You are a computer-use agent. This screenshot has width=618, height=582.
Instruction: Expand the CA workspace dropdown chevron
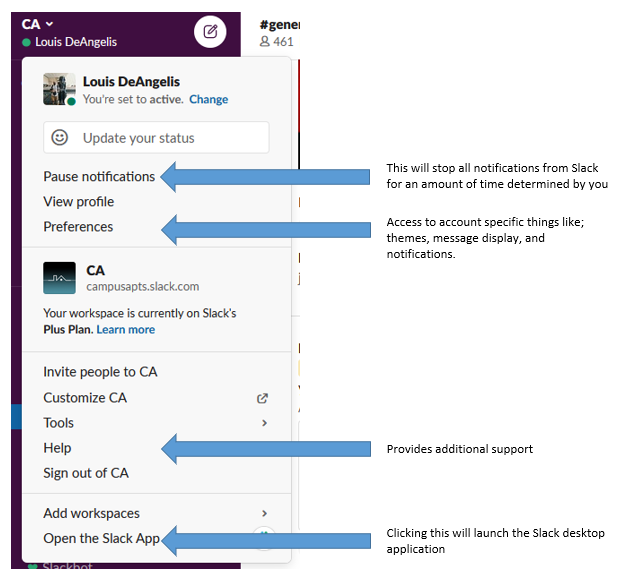(x=49, y=24)
